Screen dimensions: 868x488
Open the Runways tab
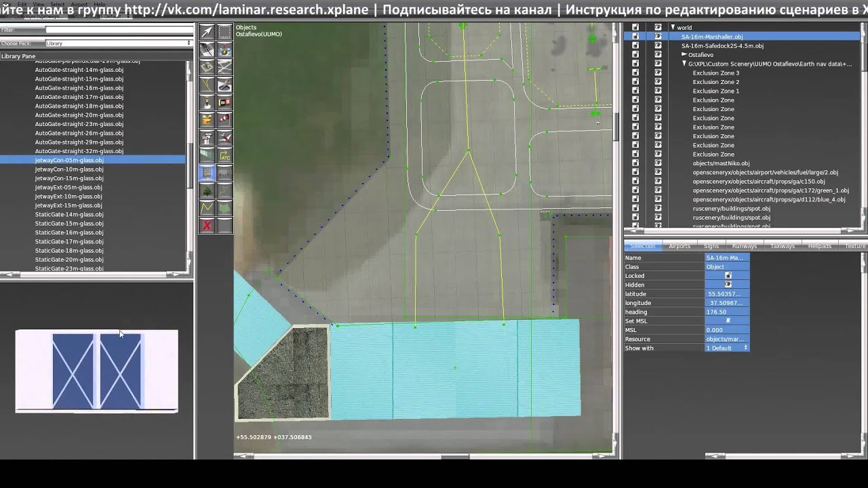[x=745, y=246]
